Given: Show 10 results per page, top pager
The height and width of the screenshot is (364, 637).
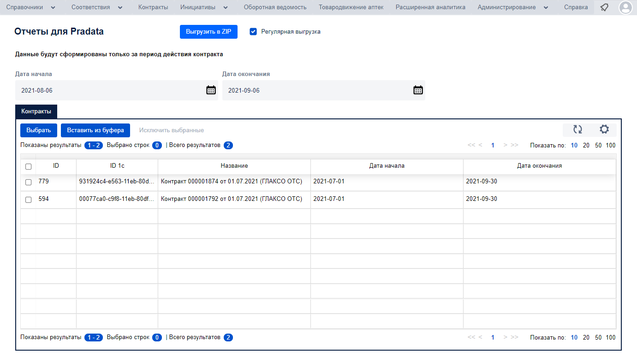Looking at the screenshot, I should (x=574, y=146).
